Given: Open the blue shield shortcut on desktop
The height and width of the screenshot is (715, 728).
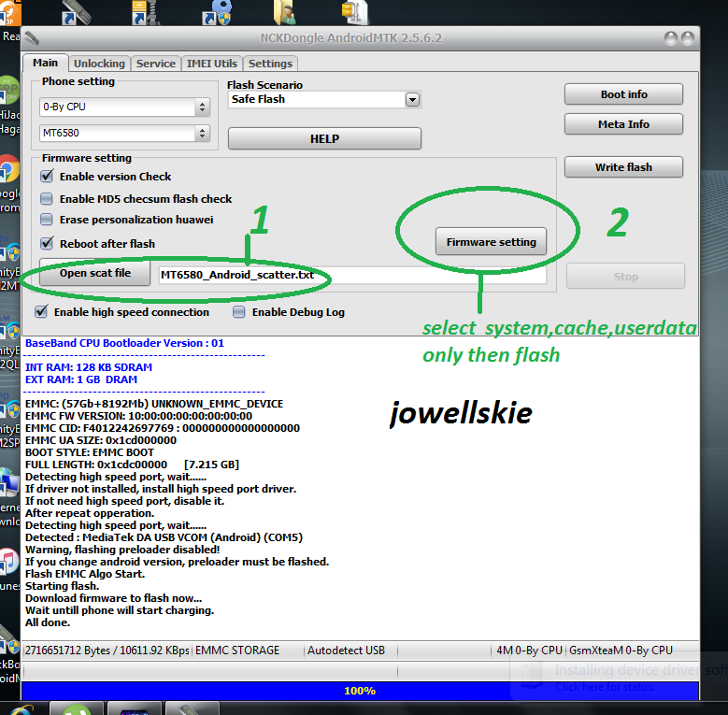Looking at the screenshot, I should coord(217,12).
